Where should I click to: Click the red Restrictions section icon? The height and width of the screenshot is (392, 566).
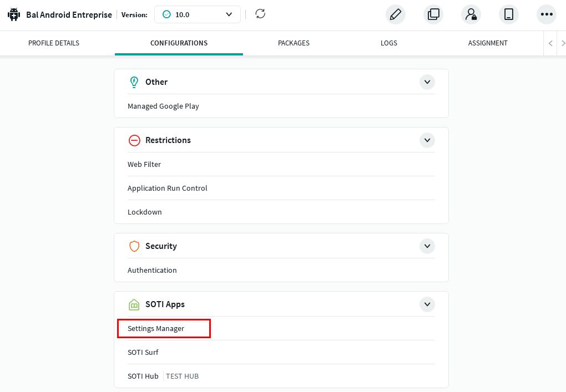click(x=134, y=140)
